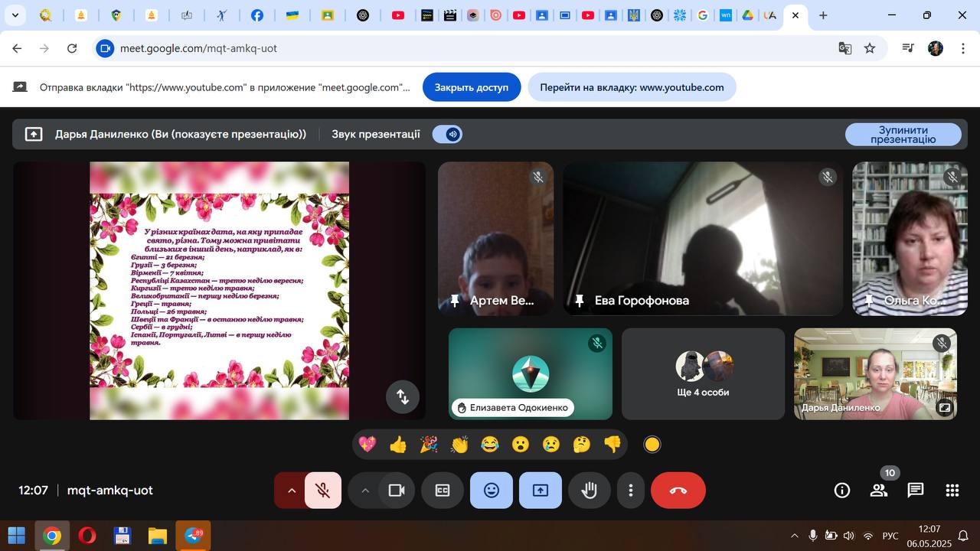Click the red leave call button
980x551 pixels.
click(678, 491)
